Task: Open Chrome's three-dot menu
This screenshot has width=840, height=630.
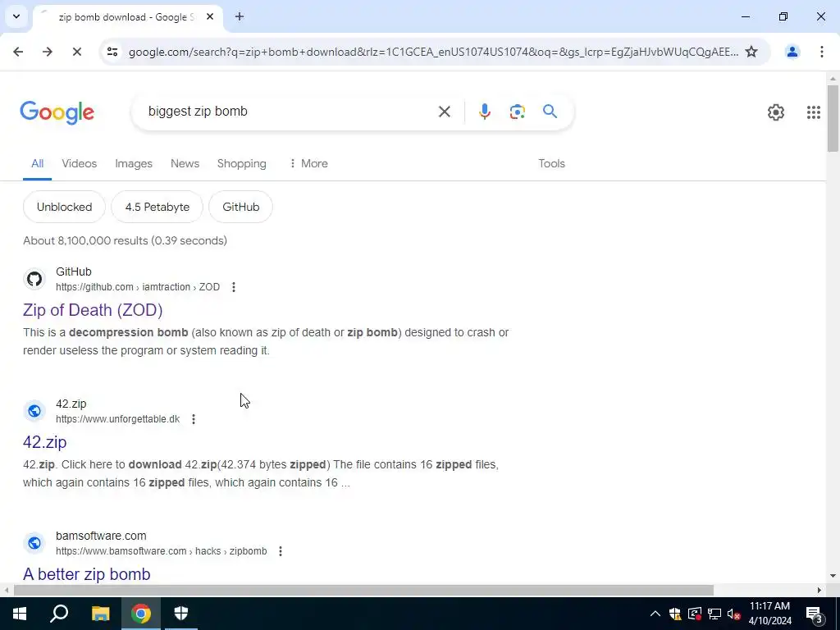Action: point(821,52)
